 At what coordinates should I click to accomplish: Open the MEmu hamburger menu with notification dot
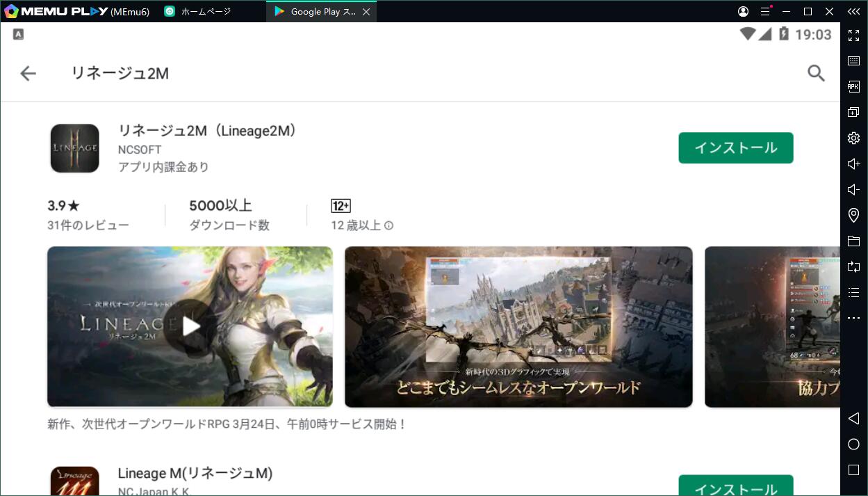764,11
